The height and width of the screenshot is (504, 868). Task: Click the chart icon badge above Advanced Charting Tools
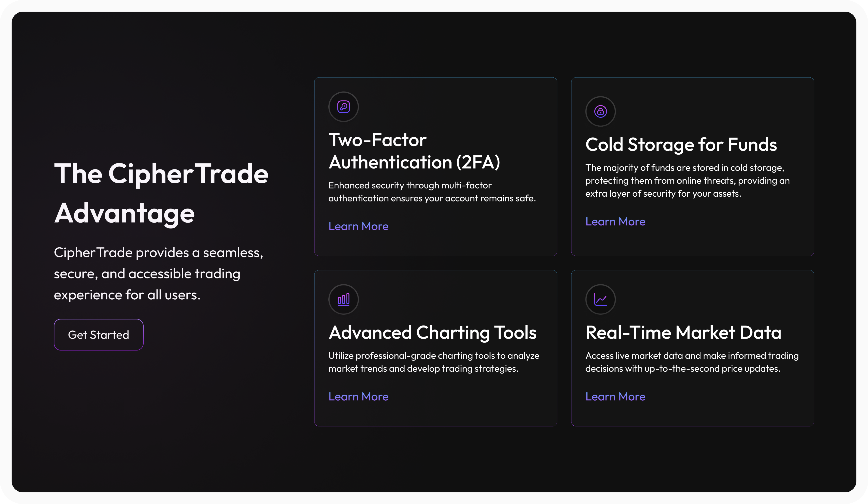[343, 299]
